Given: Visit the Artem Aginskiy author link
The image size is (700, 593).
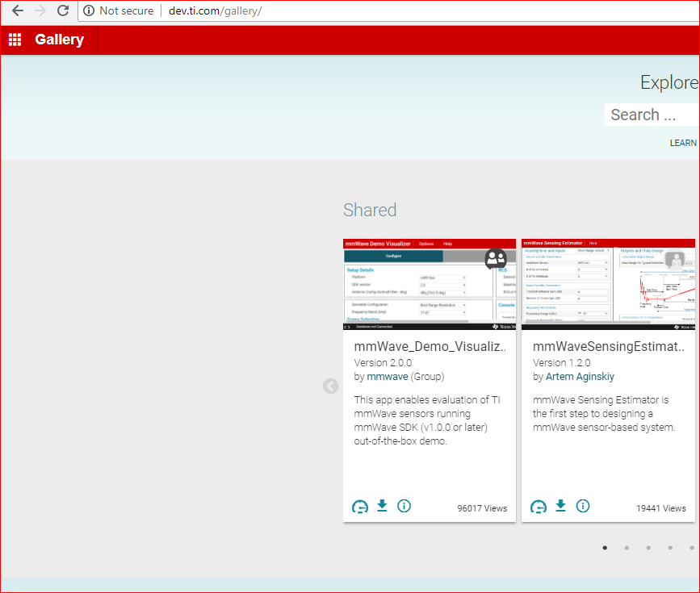Looking at the screenshot, I should tap(580, 377).
